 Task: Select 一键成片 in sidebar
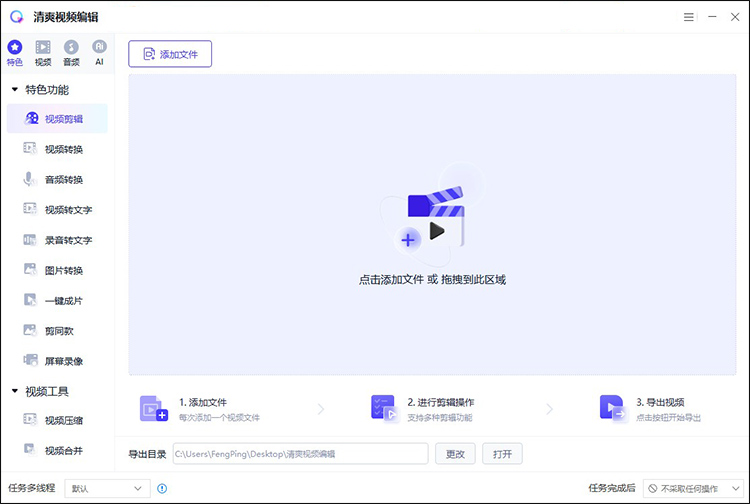57,300
